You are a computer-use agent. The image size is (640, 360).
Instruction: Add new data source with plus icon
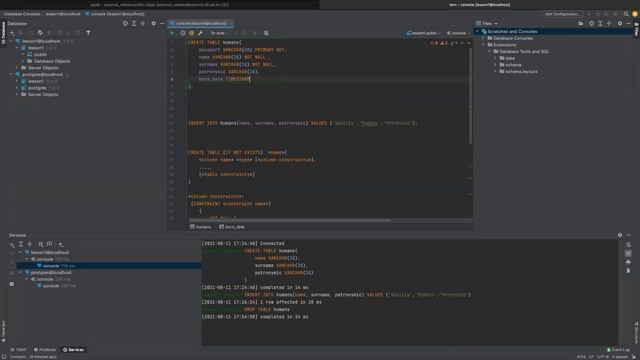[x=12, y=33]
